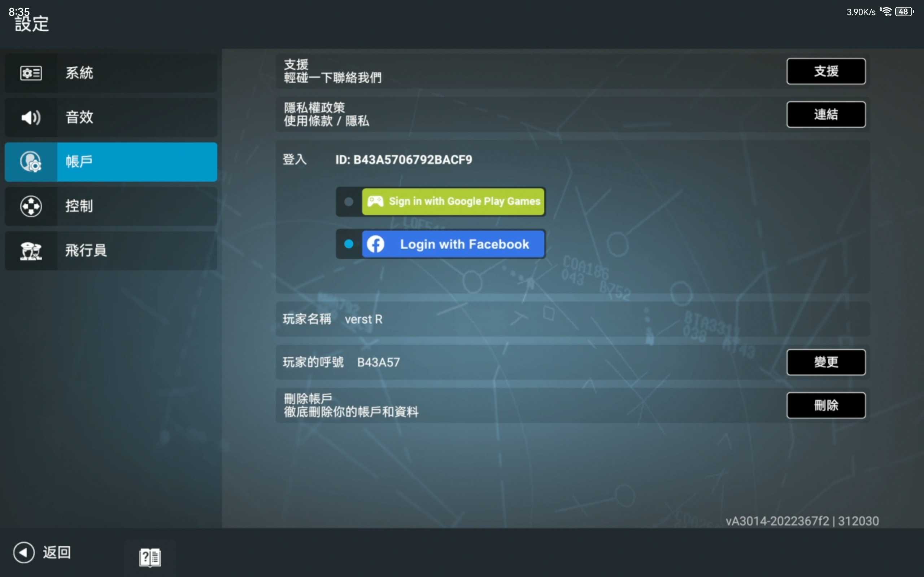
Task: Click the player name field verst R
Action: [x=363, y=320]
